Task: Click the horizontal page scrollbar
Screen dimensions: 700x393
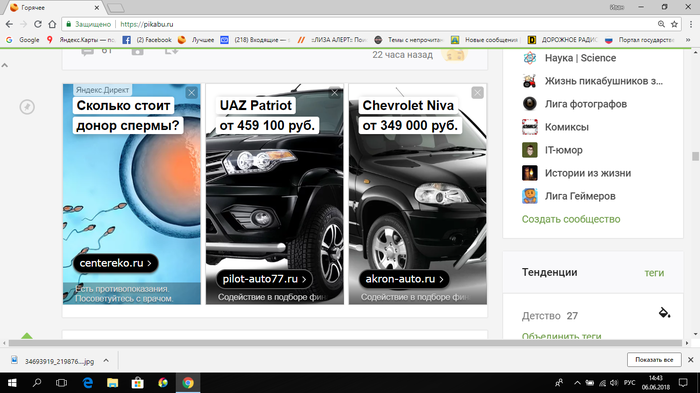Action: point(346,343)
